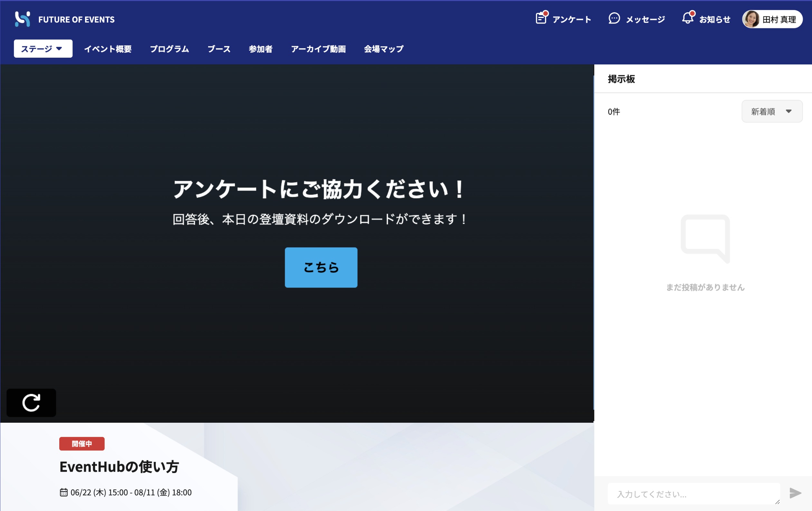The image size is (812, 511).
Task: Open the 新着順 sort dropdown
Action: click(772, 111)
